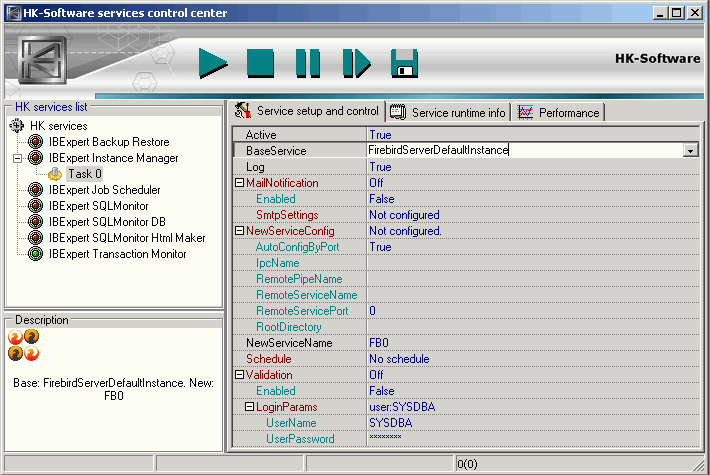
Task: Select IBExpert Instance Manager service
Action: coord(114,158)
